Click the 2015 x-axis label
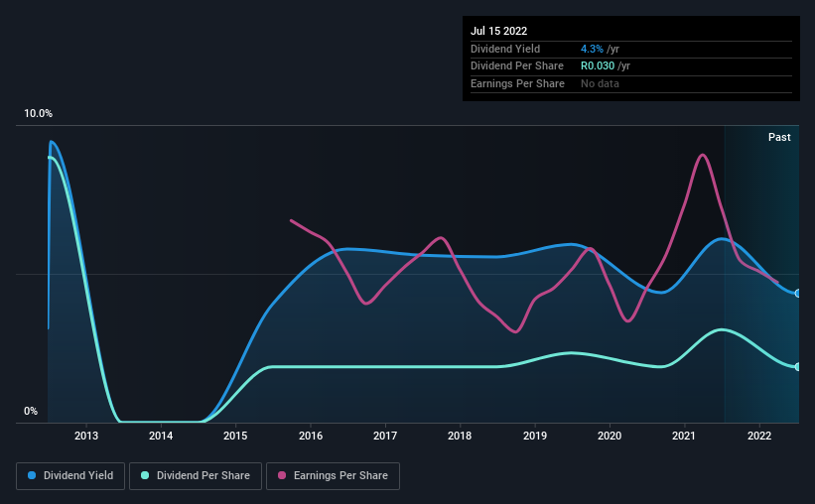 pyautogui.click(x=235, y=436)
